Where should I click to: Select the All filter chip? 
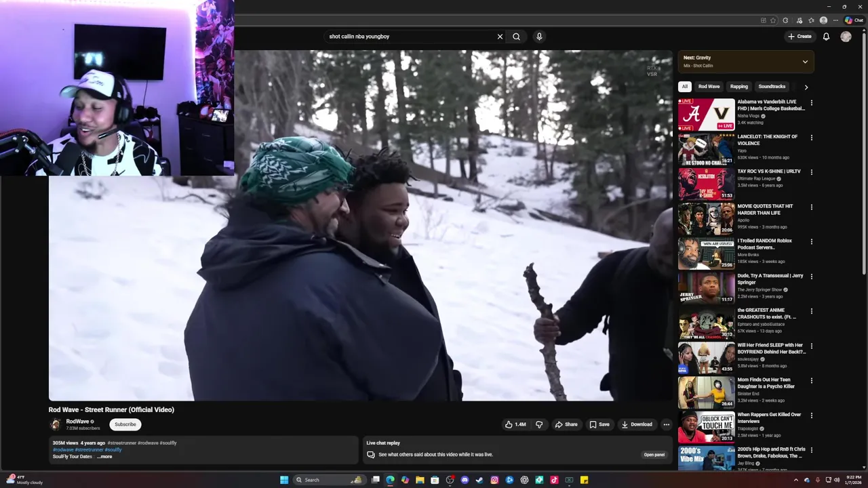(685, 87)
